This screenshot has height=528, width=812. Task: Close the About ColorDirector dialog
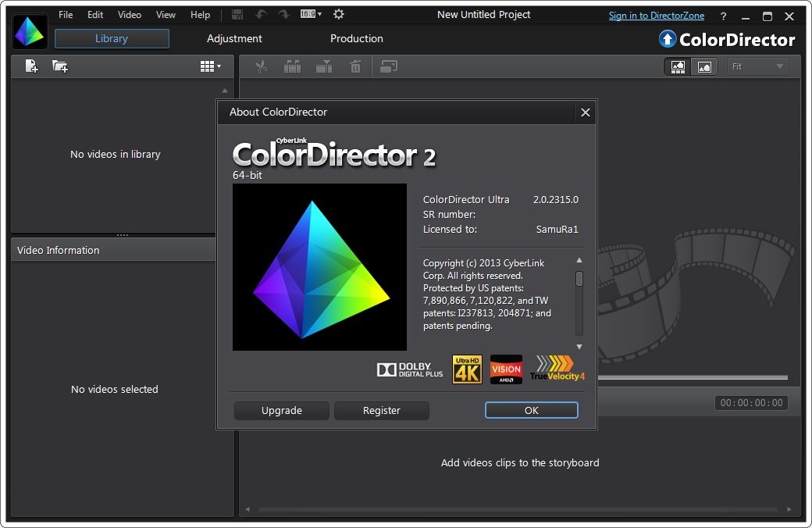585,112
